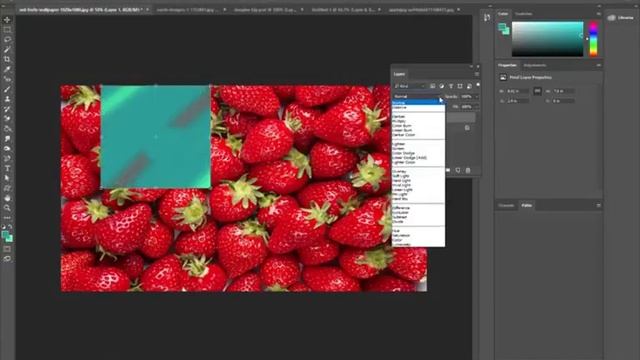Open the Properties panel flyout menu

click(598, 65)
